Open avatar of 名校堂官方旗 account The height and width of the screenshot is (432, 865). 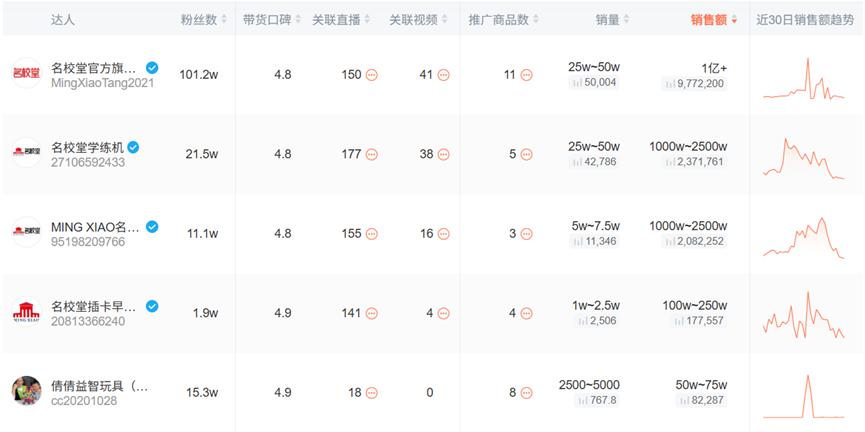(26, 73)
